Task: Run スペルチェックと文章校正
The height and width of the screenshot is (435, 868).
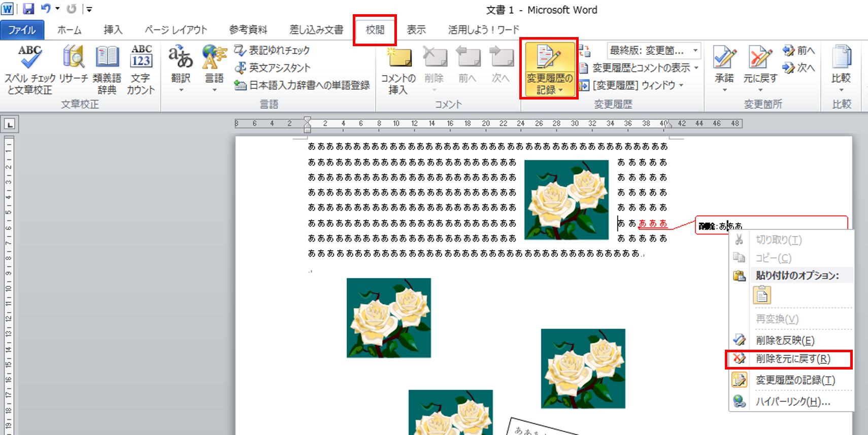Action: tap(30, 70)
